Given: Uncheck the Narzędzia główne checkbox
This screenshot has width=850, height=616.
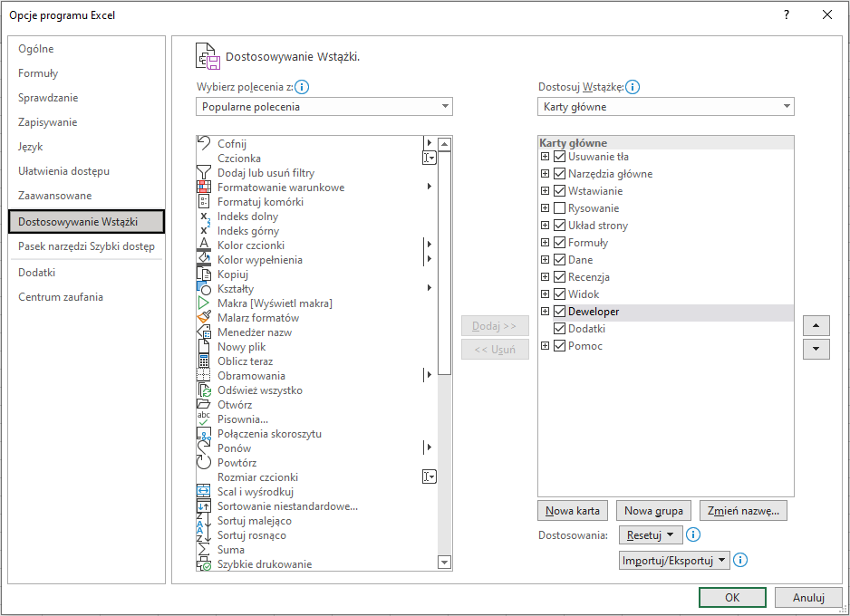Looking at the screenshot, I should 559,174.
